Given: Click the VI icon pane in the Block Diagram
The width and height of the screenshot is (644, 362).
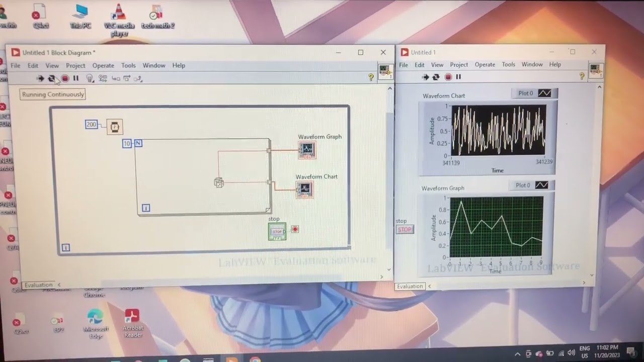Looking at the screenshot, I should click(x=385, y=71).
